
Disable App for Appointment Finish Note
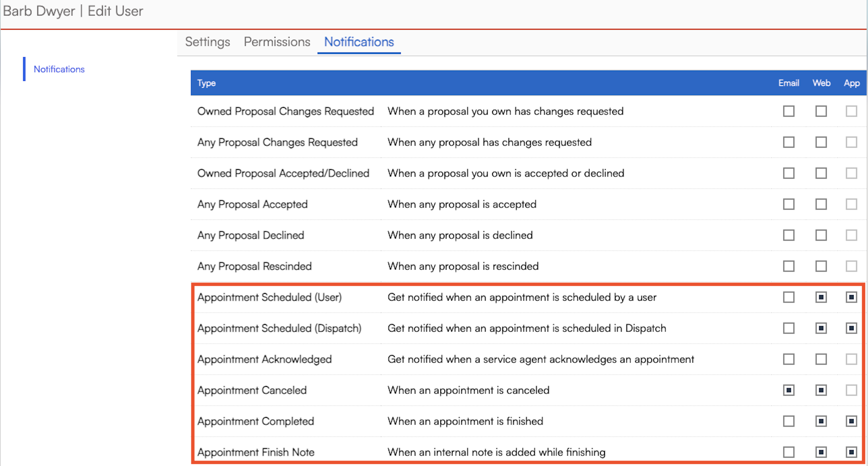point(851,452)
